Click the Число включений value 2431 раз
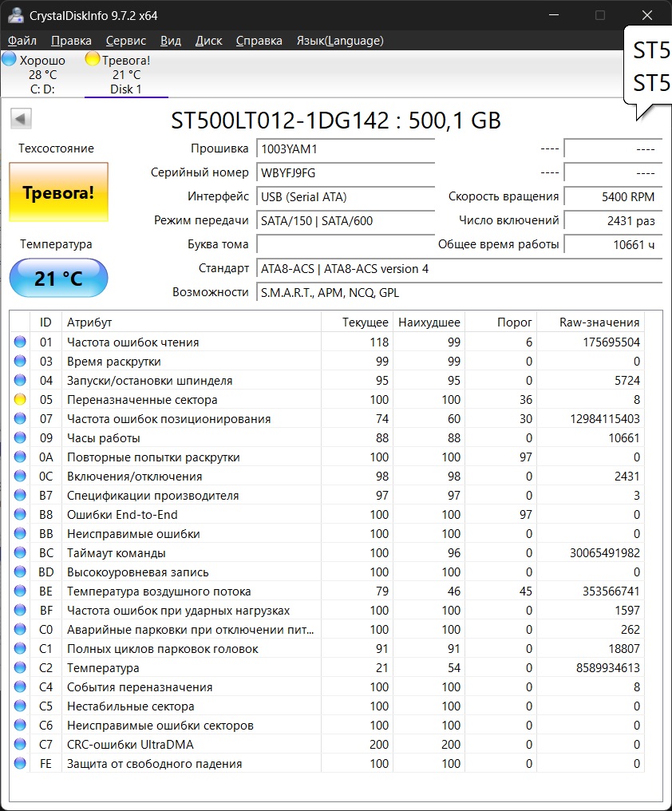Screen dimensions: 672x811 (x=613, y=221)
